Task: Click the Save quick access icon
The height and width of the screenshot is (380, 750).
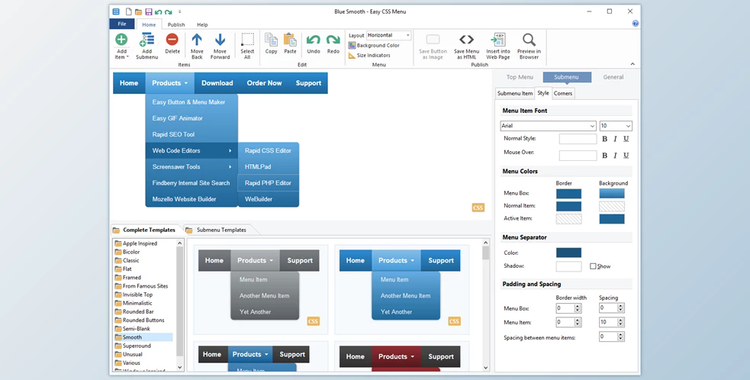Action: coord(148,11)
